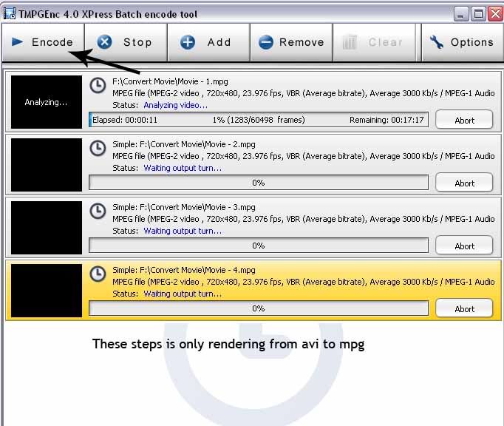The height and width of the screenshot is (426, 504).
Task: Select the Movie - 3.mpg black thumbnail
Action: (47, 228)
